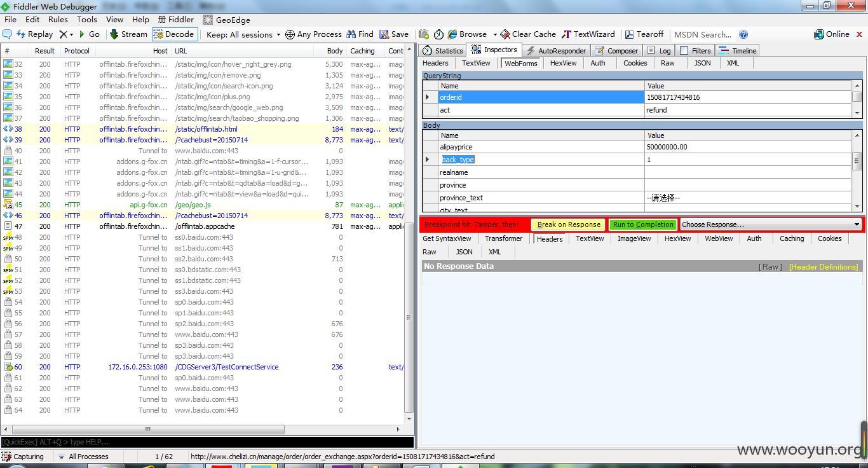Open the TextWizard tool
This screenshot has height=468, width=868.
click(x=588, y=34)
